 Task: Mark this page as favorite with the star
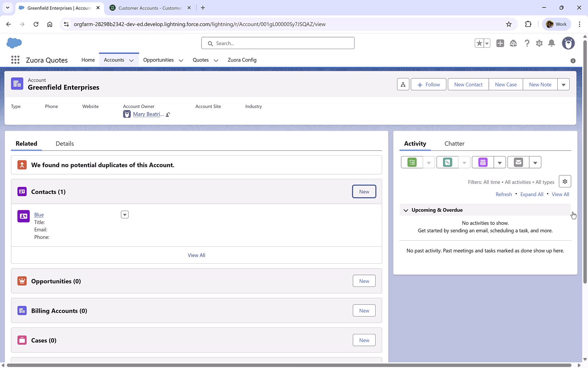coord(479,43)
